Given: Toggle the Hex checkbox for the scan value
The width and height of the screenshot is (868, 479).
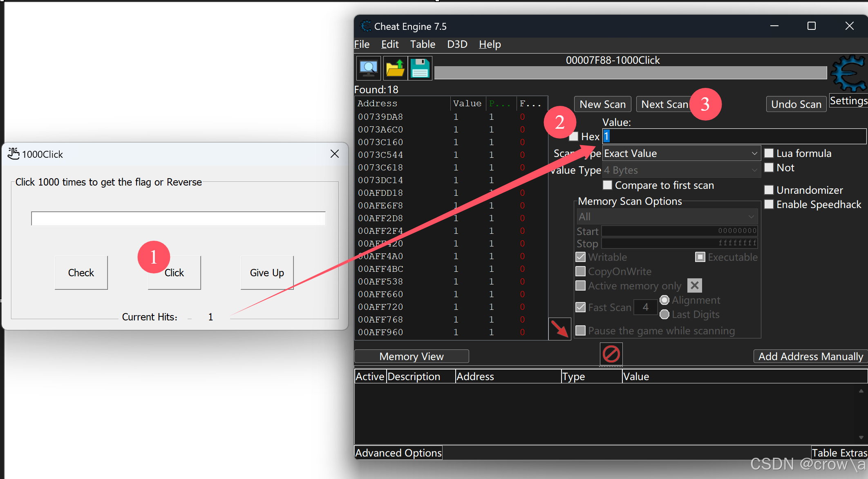Looking at the screenshot, I should (x=574, y=137).
